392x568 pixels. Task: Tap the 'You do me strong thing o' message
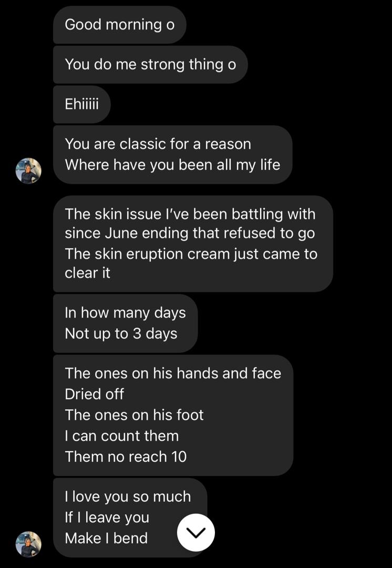(x=151, y=65)
